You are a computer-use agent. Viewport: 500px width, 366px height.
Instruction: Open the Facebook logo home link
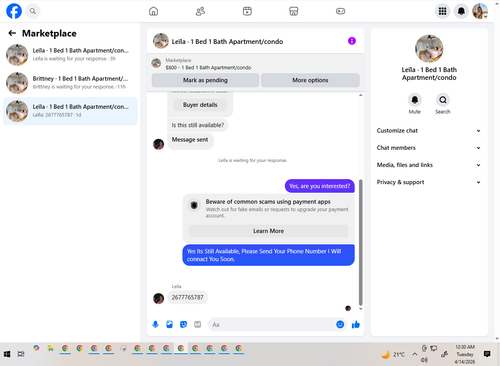point(14,11)
